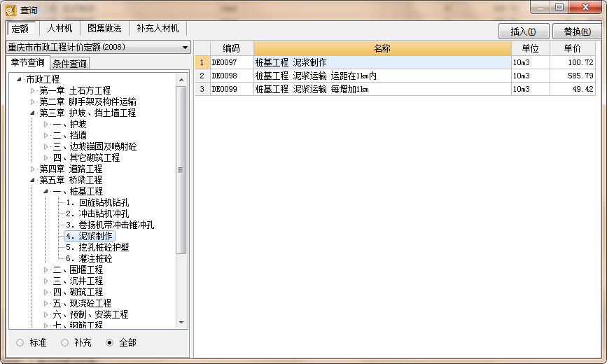Click the tree scrollbar up arrow
The image size is (607, 364).
click(181, 80)
